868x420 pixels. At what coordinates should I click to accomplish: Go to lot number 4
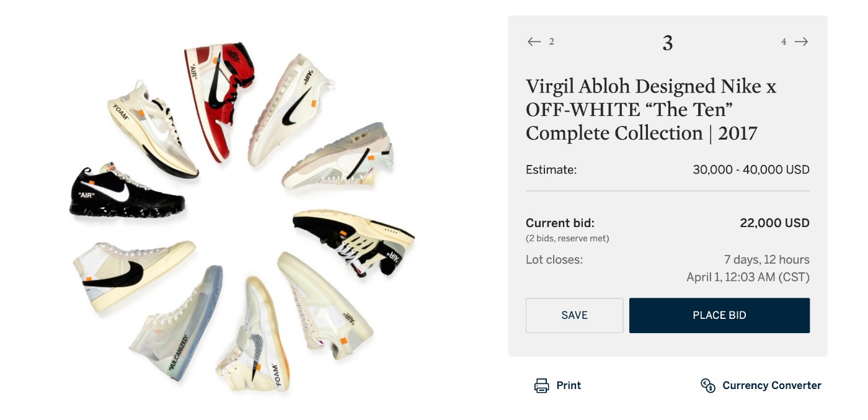pos(784,42)
